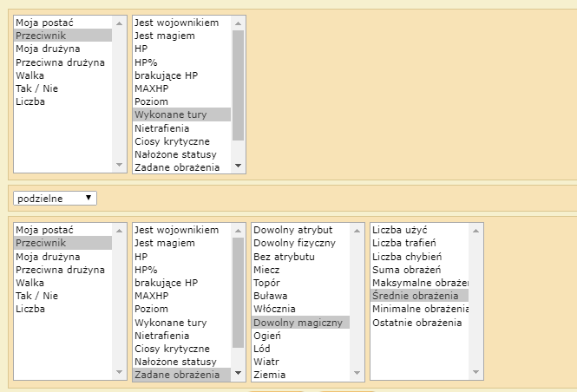Pick 'MAXHP' in top second list
This screenshot has height=392, width=577.
click(182, 88)
